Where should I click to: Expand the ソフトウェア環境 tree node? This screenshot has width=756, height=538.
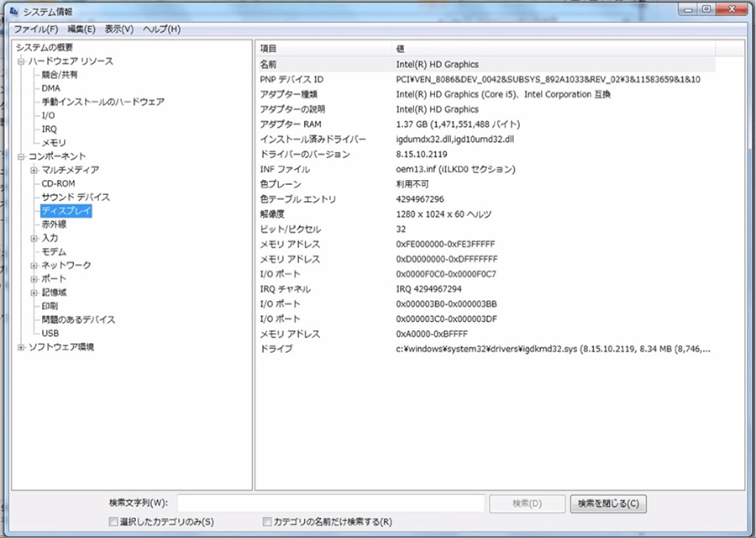pos(21,347)
